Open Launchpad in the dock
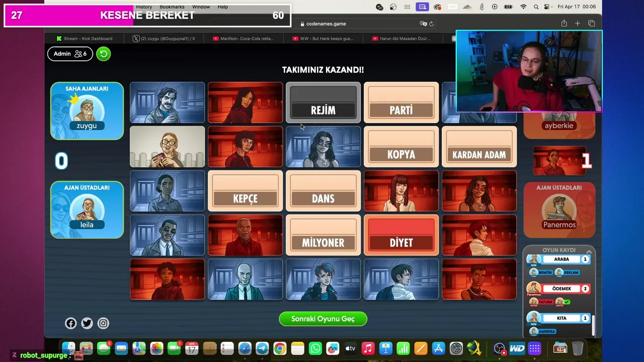The height and width of the screenshot is (362, 644). pos(86,348)
